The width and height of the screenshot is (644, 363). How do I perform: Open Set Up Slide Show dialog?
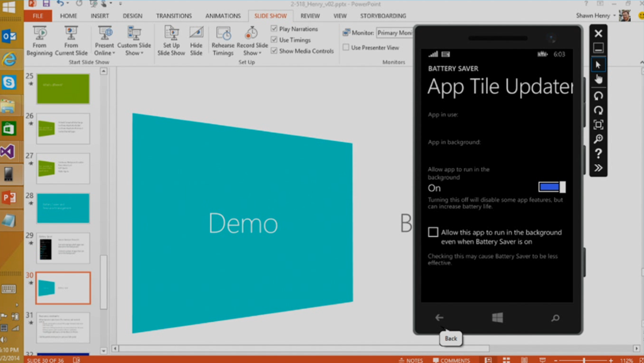171,41
